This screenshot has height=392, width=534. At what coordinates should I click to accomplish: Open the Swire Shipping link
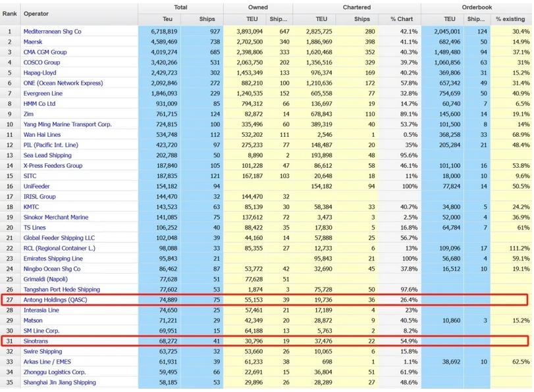pos(43,351)
